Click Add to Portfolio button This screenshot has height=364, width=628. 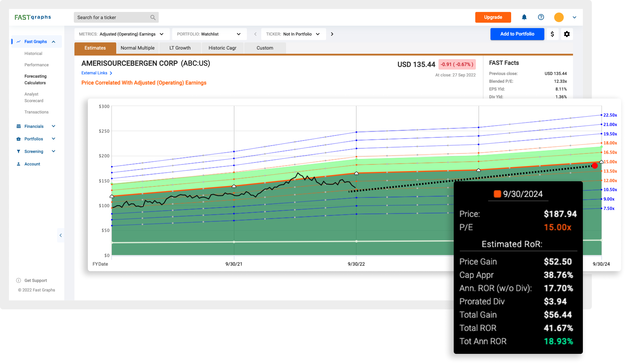click(517, 34)
